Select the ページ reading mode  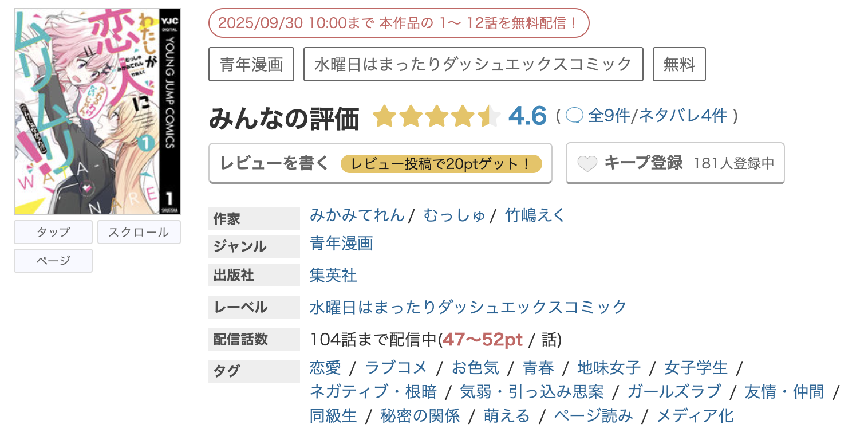coord(53,261)
